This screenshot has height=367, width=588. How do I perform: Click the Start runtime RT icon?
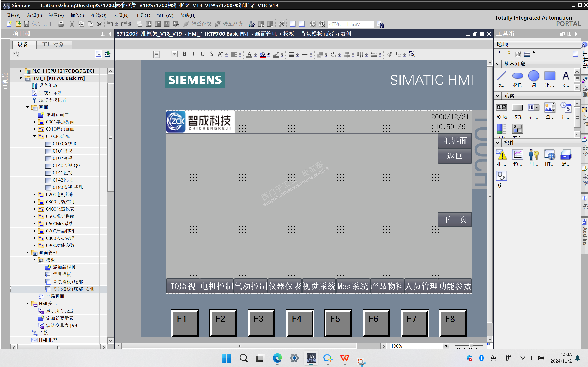click(x=176, y=24)
